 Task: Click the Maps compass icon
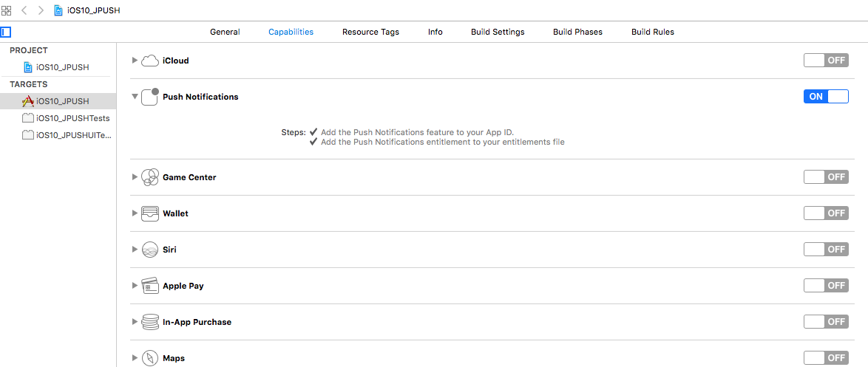150,358
